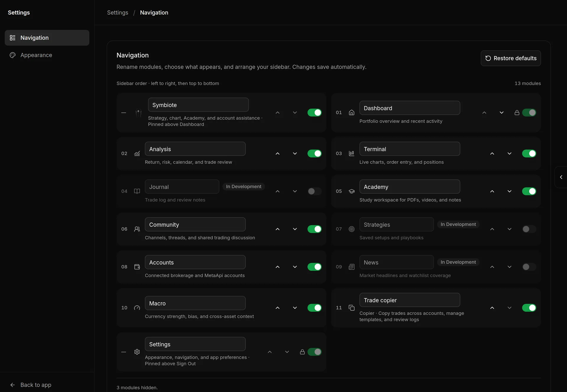Viewport: 567px width, 392px height.
Task: Click the Journal book icon
Action: (x=137, y=191)
